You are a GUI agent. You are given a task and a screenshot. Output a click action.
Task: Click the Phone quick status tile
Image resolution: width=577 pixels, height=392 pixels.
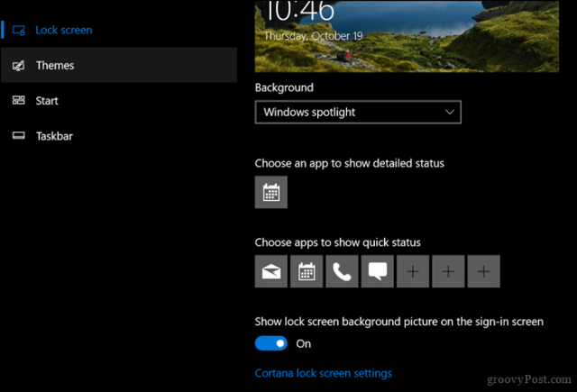(x=342, y=271)
